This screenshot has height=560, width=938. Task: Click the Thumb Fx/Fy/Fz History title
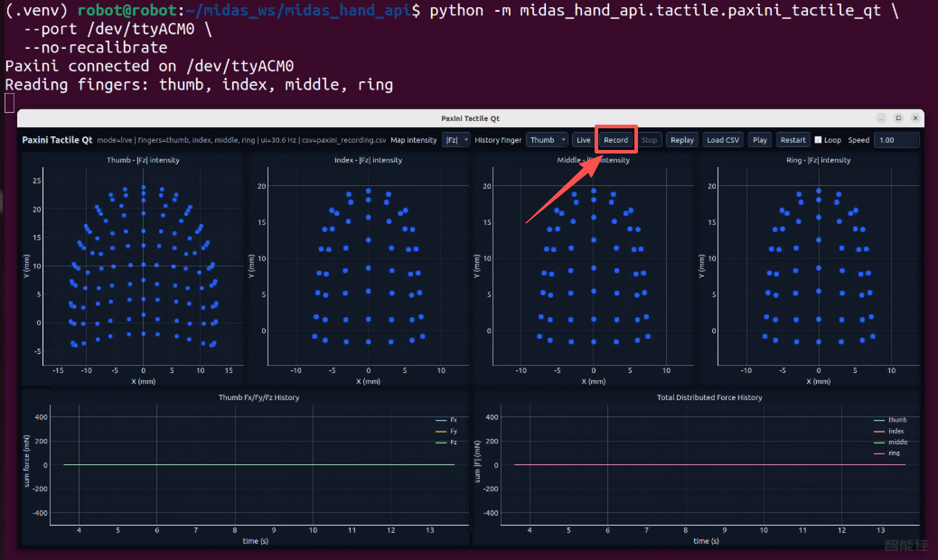[259, 397]
